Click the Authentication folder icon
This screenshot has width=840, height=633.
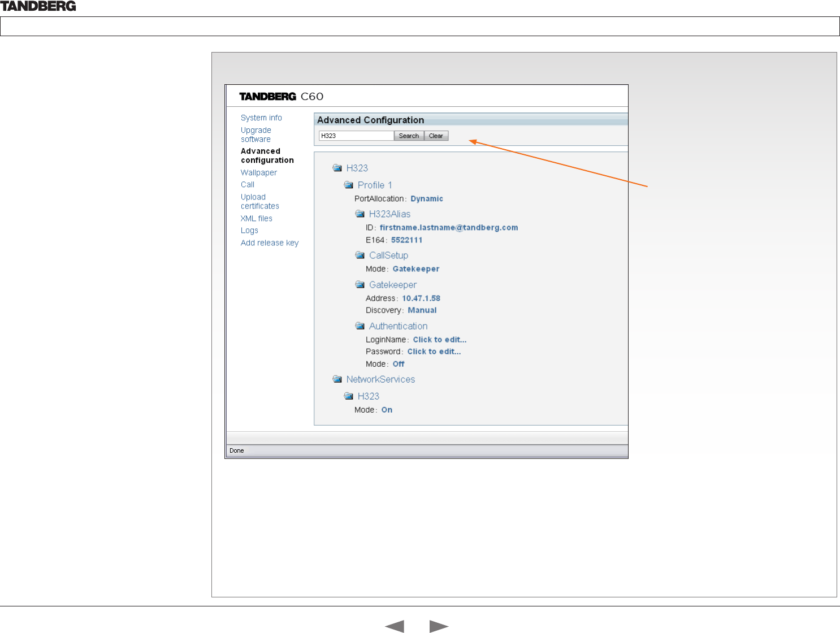tap(360, 326)
